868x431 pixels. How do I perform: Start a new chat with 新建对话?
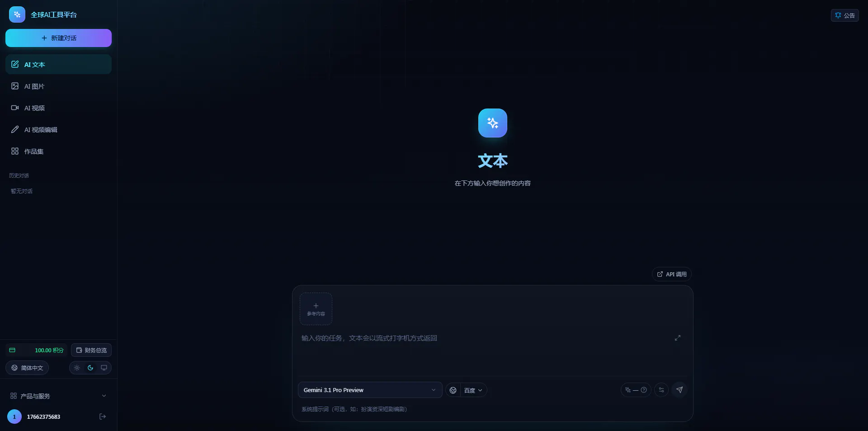point(58,38)
